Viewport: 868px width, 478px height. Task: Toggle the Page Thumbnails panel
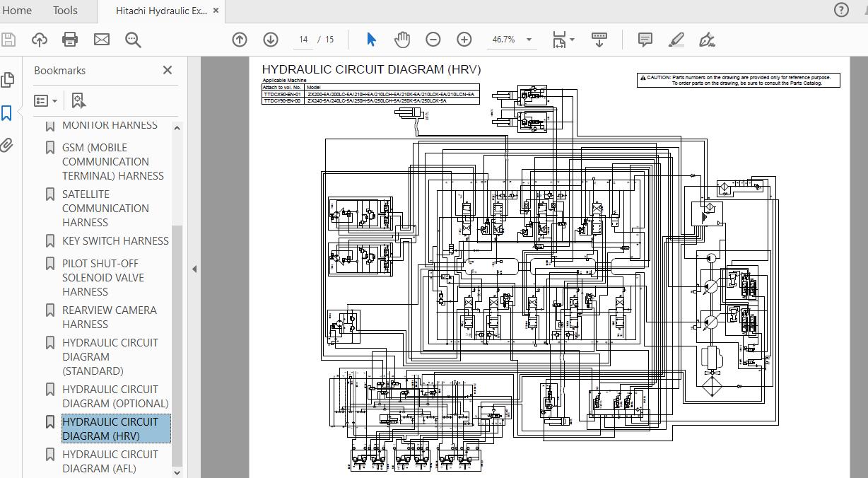point(8,80)
